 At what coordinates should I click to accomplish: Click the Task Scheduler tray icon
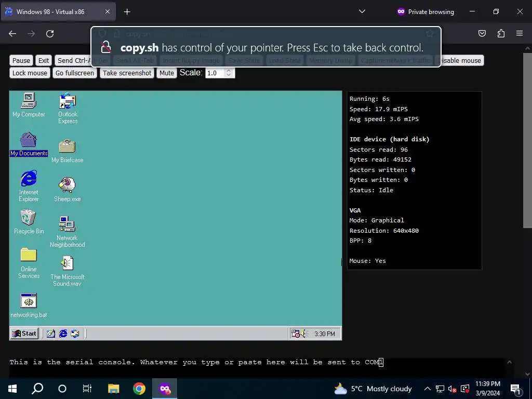[x=295, y=334]
